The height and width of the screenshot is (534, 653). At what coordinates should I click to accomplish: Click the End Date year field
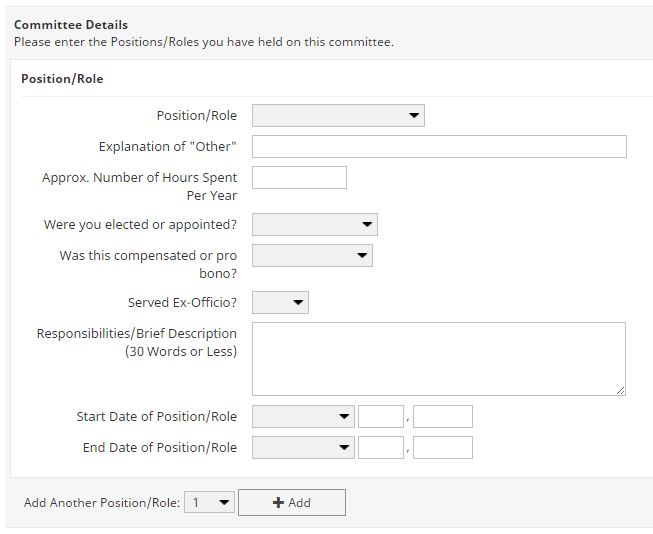pyautogui.click(x=442, y=448)
